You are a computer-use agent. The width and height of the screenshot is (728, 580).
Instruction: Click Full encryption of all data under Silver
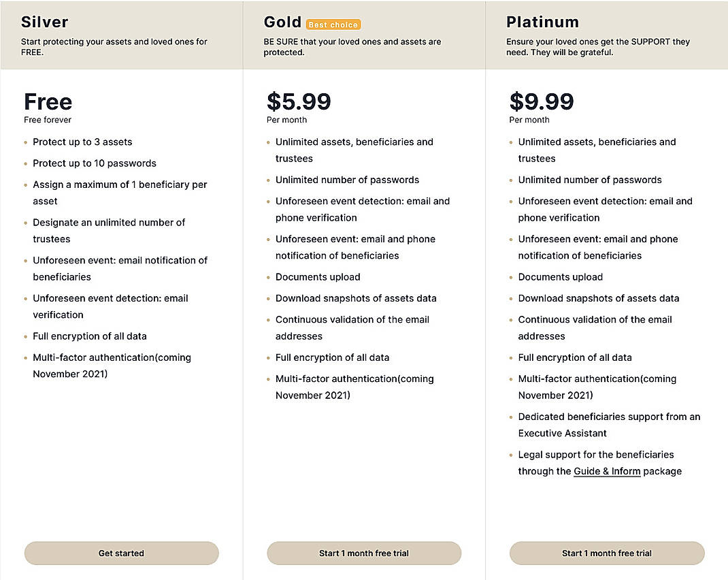[90, 336]
